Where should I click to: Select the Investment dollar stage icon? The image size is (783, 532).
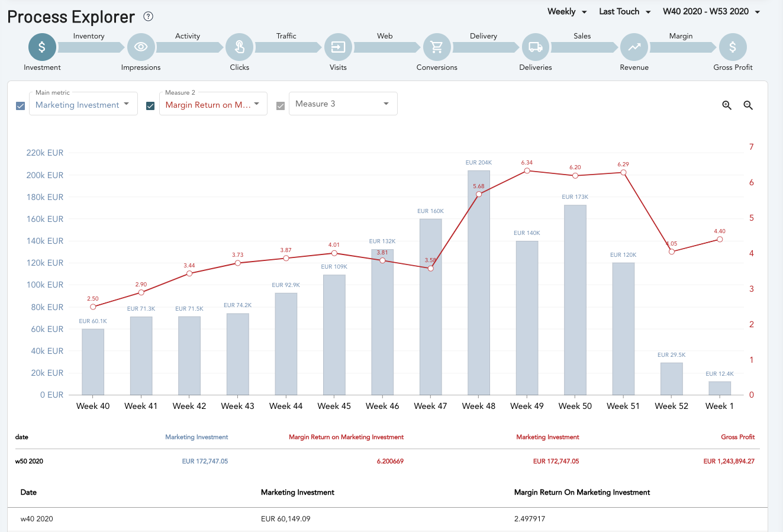[x=42, y=47]
